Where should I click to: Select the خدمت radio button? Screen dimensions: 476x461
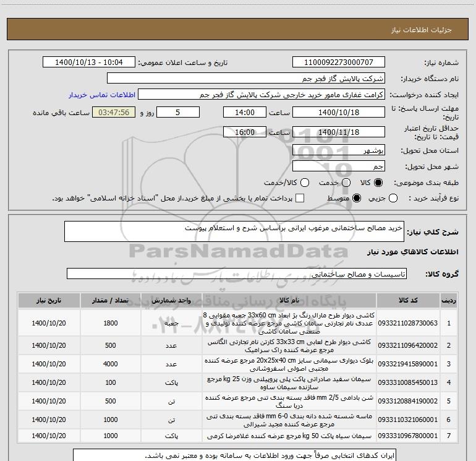(x=346, y=183)
